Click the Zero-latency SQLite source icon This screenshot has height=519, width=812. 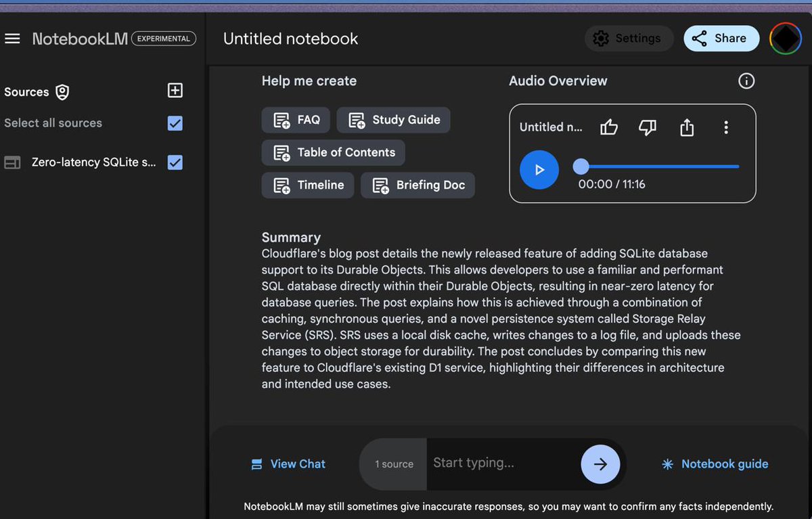point(12,162)
